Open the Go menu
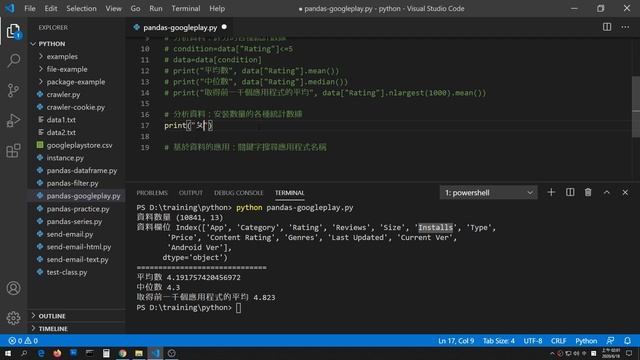The image size is (640, 360). 135,8
